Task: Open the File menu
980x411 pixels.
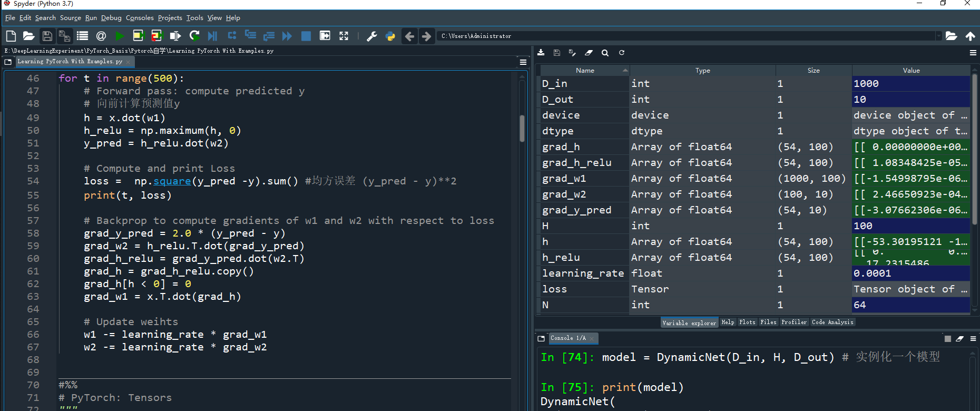Action: tap(10, 18)
